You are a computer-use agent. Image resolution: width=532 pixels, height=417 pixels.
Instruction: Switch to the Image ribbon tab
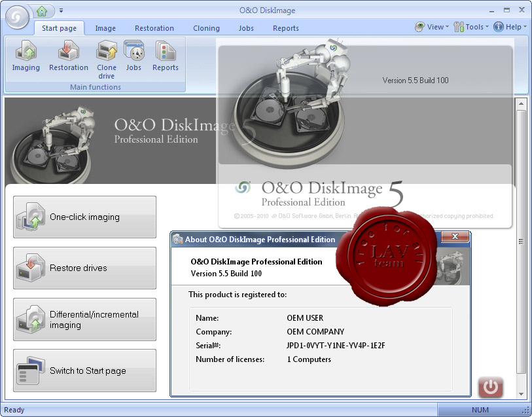point(105,28)
